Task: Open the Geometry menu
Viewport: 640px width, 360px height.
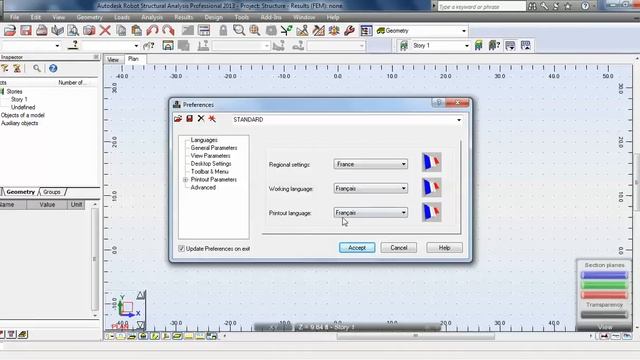Action: pyautogui.click(x=89, y=17)
